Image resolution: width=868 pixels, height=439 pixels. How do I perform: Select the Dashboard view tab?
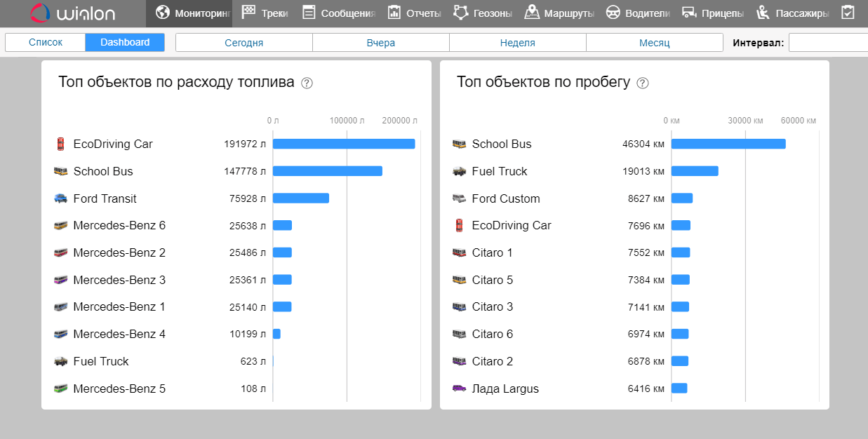coord(125,43)
